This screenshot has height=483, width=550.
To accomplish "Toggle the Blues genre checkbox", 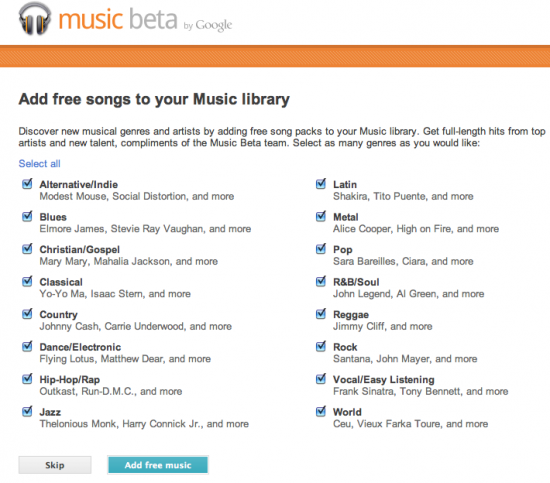I will pos(27,216).
